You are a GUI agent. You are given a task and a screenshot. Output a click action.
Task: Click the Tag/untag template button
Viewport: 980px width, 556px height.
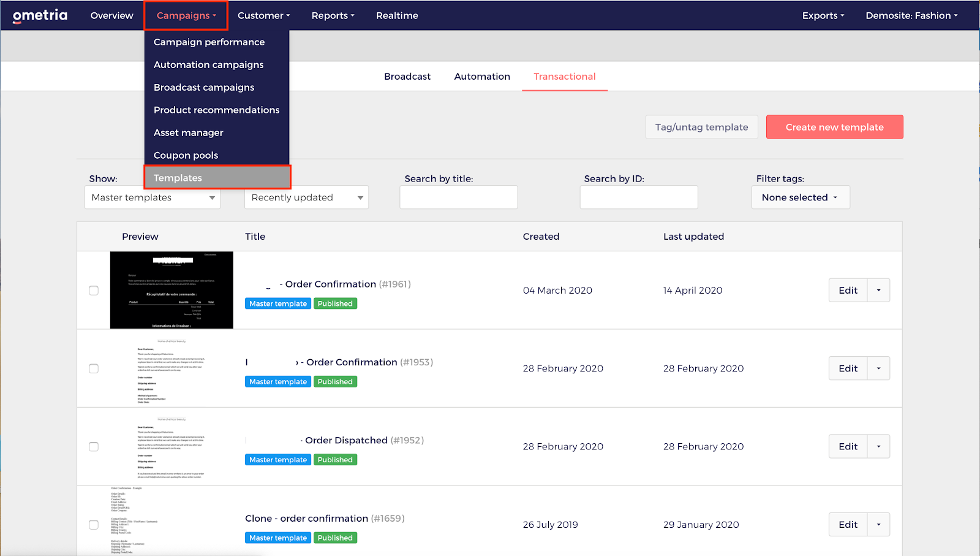(x=701, y=127)
